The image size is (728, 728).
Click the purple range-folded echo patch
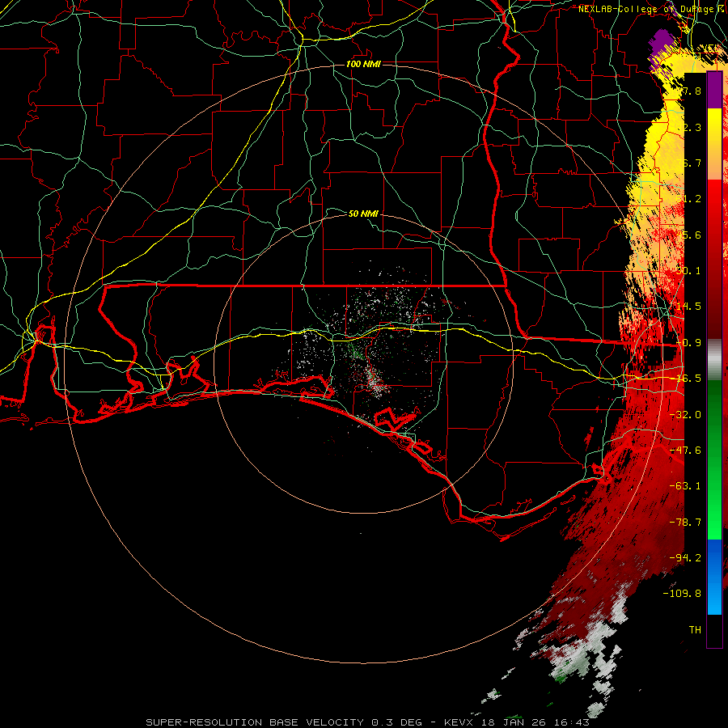662,46
